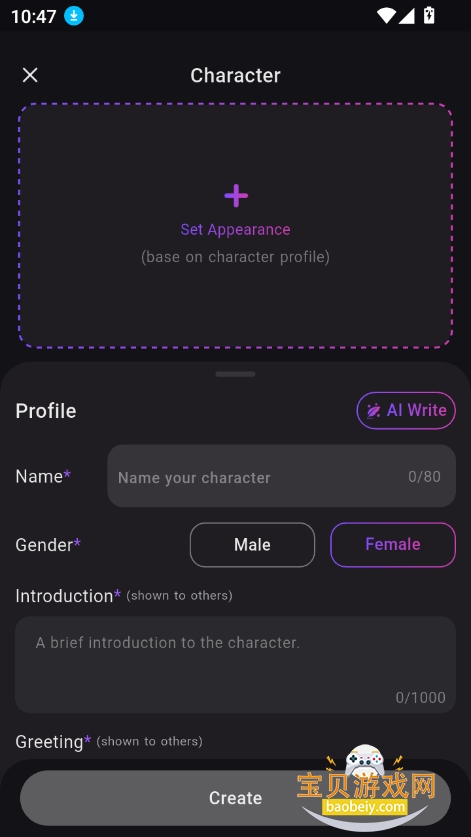The height and width of the screenshot is (837, 471).
Task: Tap the bottom sheet drag handle
Action: coord(236,374)
